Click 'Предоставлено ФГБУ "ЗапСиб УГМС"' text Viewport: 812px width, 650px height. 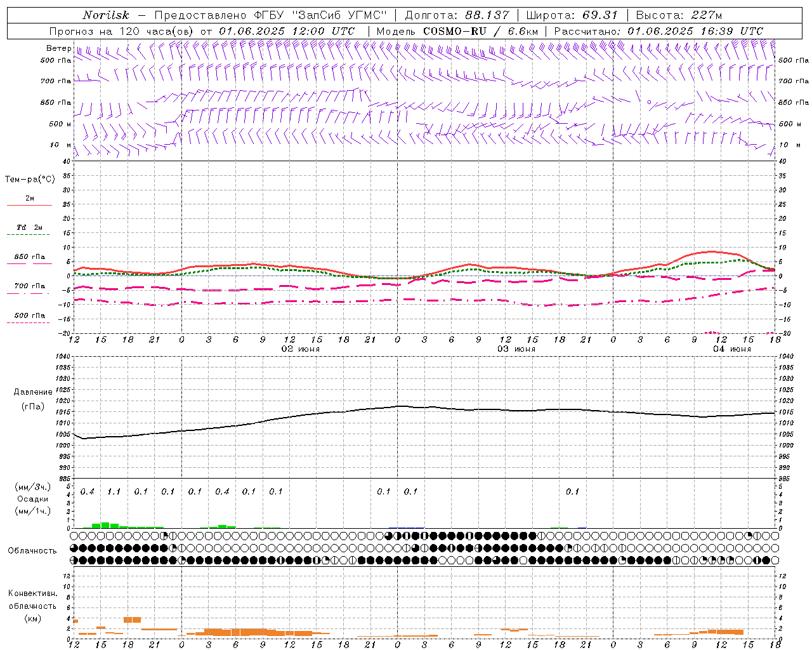point(271,15)
